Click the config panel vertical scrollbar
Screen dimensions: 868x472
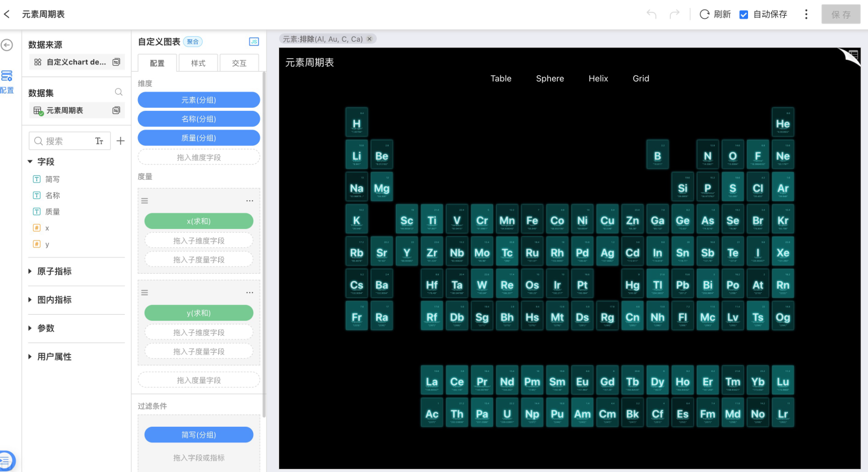264,241
